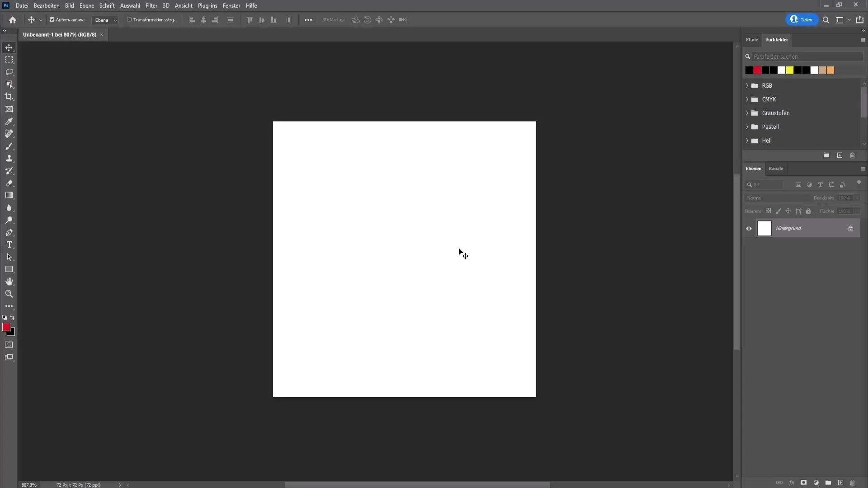Open the Filter menu
The height and width of the screenshot is (488, 868).
click(x=151, y=5)
